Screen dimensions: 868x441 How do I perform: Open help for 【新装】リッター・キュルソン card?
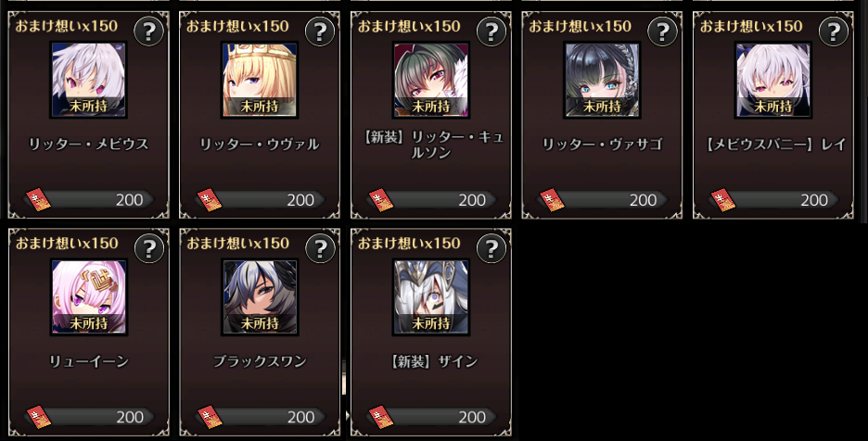click(x=491, y=32)
